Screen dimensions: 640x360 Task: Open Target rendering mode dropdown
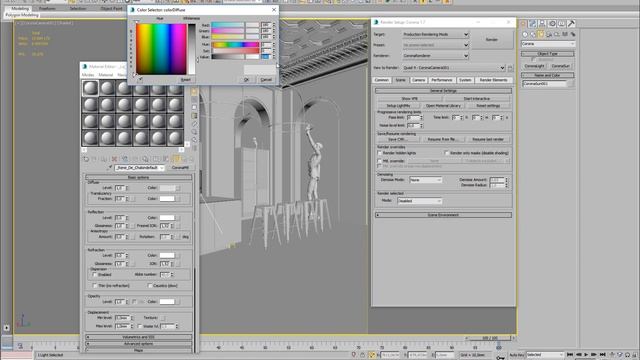pyautogui.click(x=435, y=35)
